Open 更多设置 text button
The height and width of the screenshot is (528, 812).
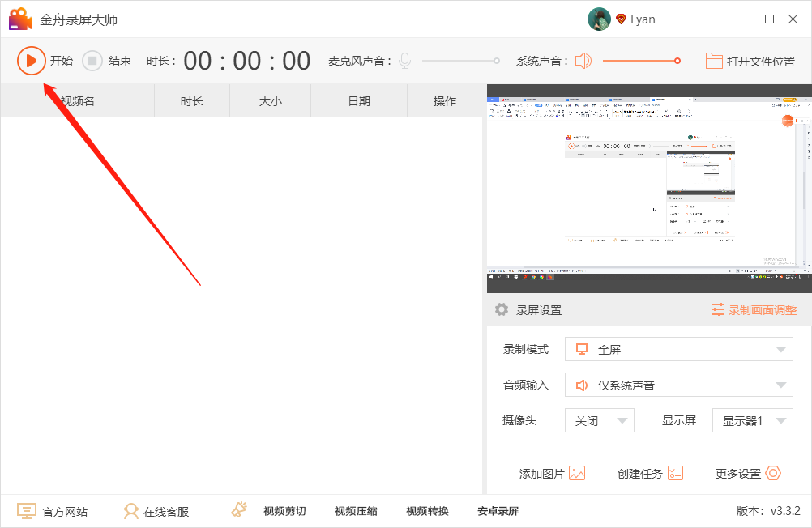click(x=738, y=474)
